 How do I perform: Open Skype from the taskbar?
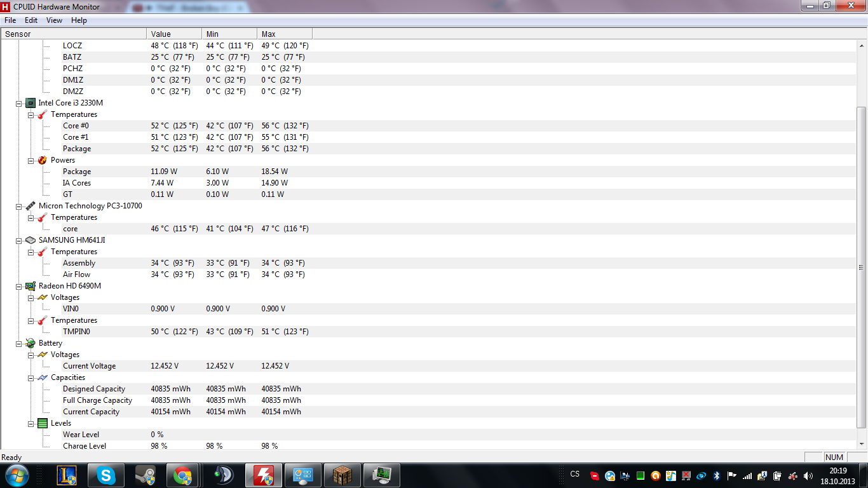tap(106, 475)
